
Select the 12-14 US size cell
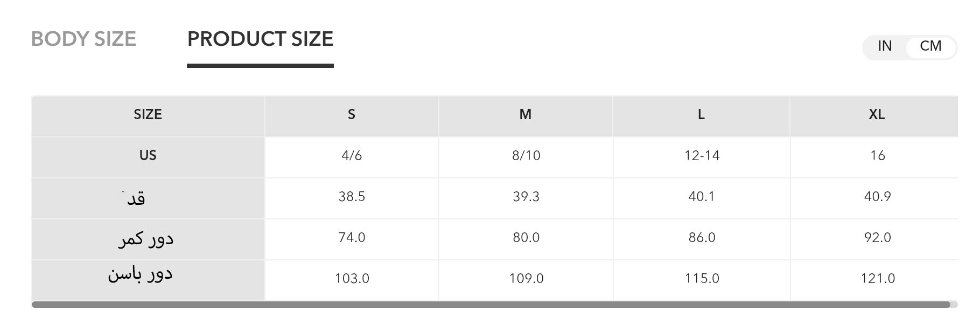tap(702, 156)
